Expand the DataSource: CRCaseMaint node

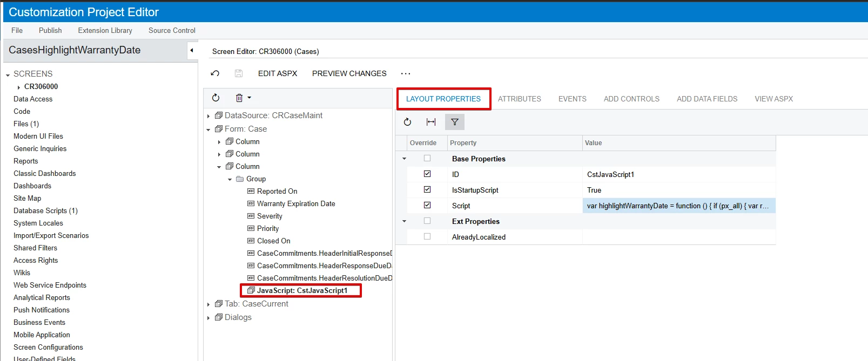click(208, 116)
